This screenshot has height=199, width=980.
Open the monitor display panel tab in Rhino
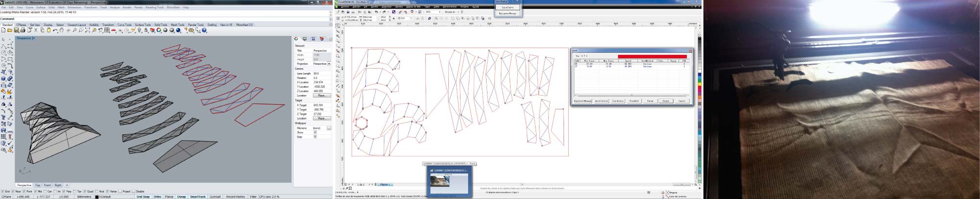click(x=304, y=39)
